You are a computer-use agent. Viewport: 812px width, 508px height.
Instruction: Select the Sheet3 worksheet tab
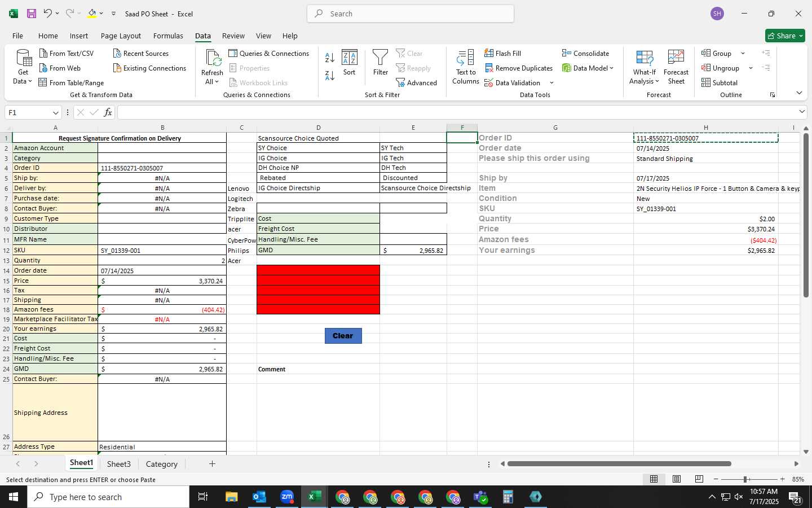119,464
